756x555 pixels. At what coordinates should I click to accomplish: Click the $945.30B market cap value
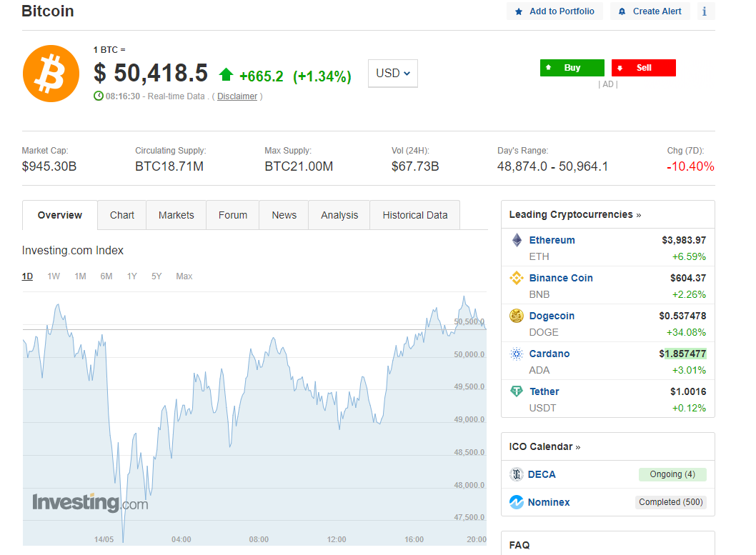[x=49, y=166]
